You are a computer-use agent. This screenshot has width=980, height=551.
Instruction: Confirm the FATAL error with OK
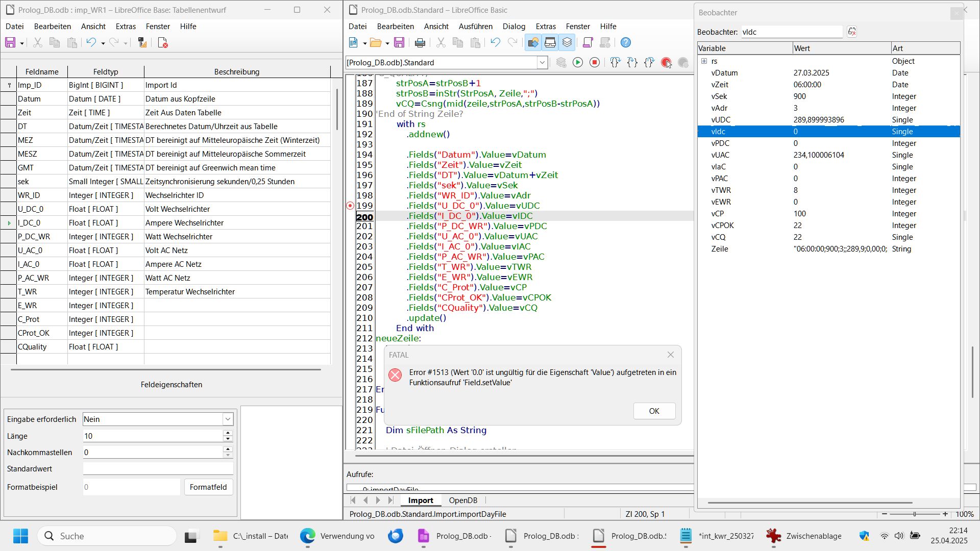(654, 411)
